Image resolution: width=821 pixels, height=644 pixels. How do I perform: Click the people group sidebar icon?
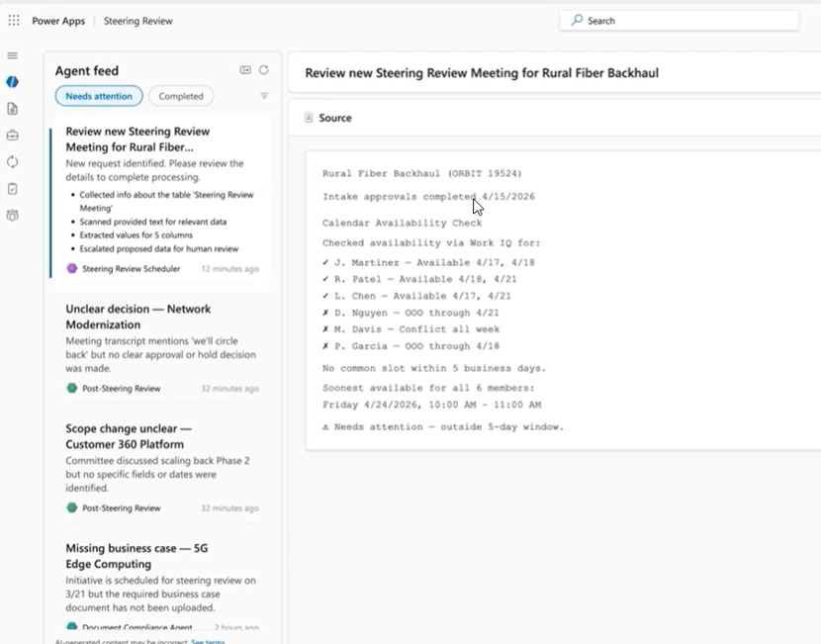click(x=13, y=216)
